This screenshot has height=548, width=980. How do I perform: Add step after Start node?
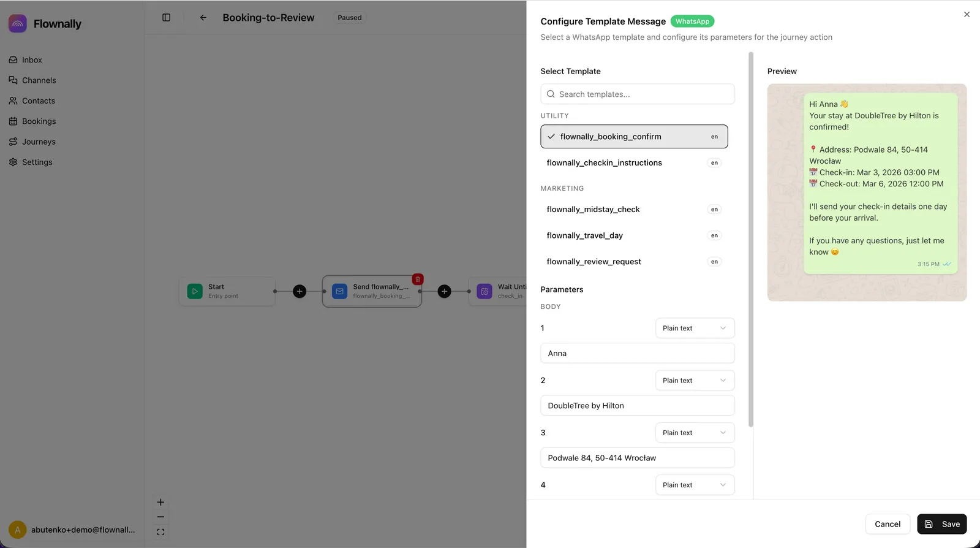coord(300,291)
